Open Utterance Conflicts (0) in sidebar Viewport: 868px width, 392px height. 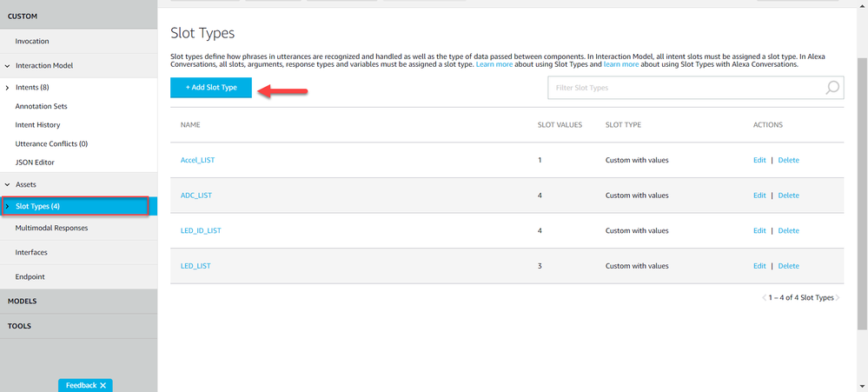[x=51, y=143]
